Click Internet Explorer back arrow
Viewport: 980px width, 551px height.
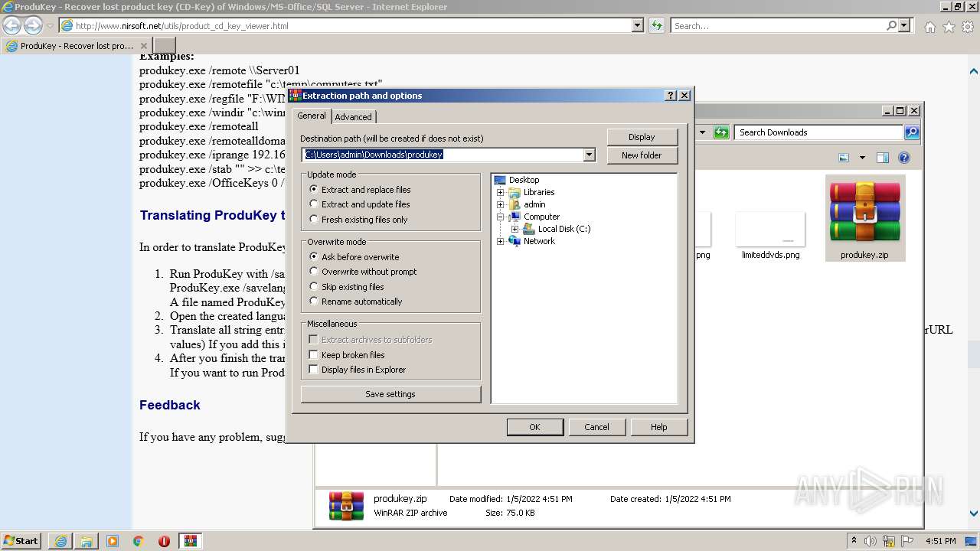coord(12,25)
